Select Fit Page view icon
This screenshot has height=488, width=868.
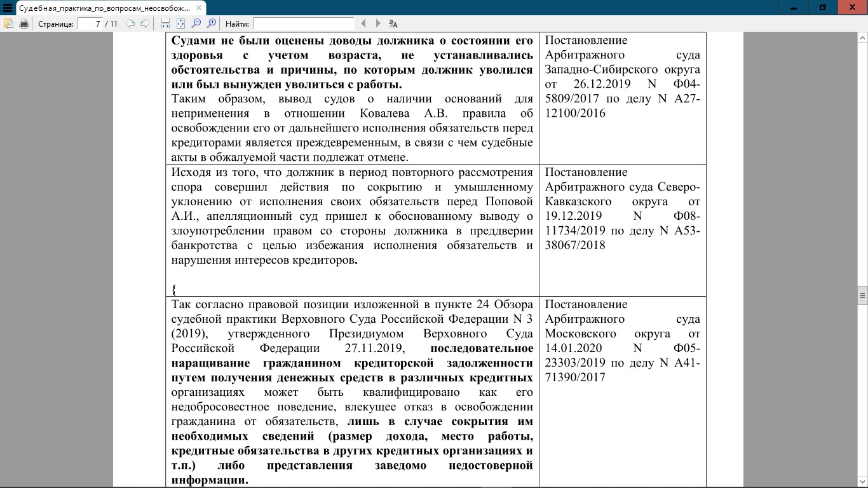click(180, 24)
